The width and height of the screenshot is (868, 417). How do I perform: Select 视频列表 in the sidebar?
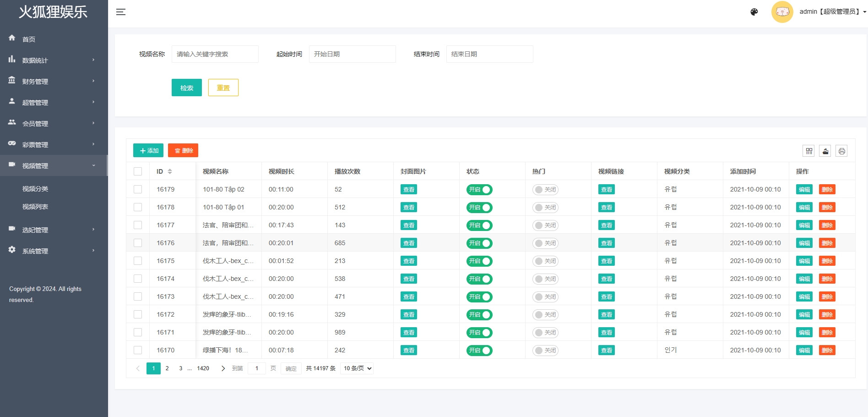(35, 207)
